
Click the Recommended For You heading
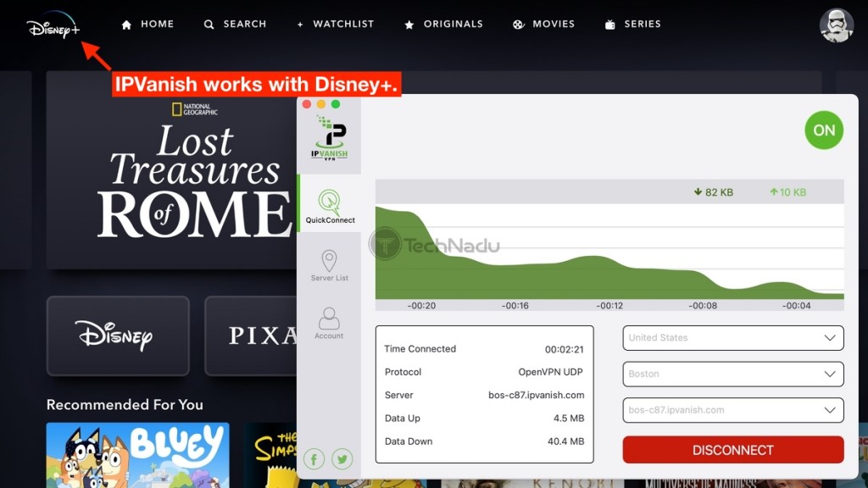[x=125, y=404]
